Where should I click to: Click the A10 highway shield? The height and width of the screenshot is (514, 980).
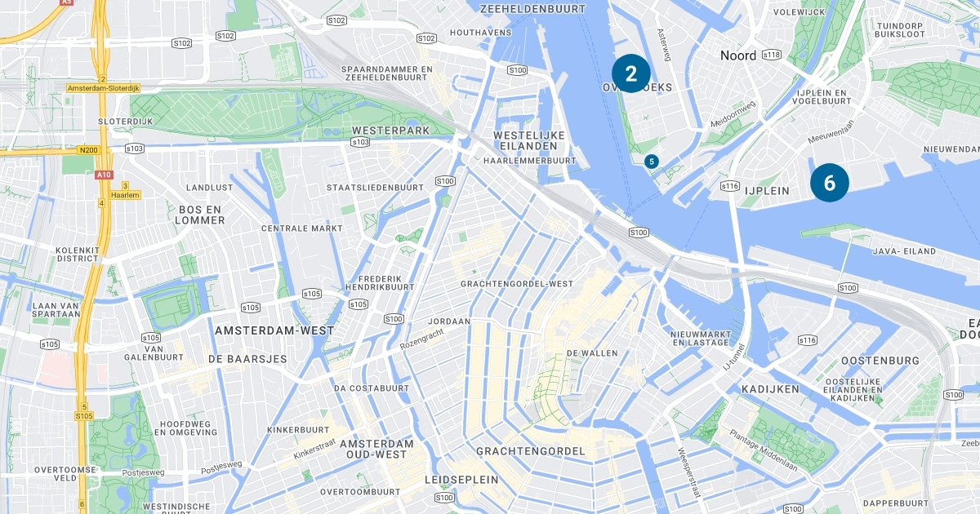click(x=103, y=175)
